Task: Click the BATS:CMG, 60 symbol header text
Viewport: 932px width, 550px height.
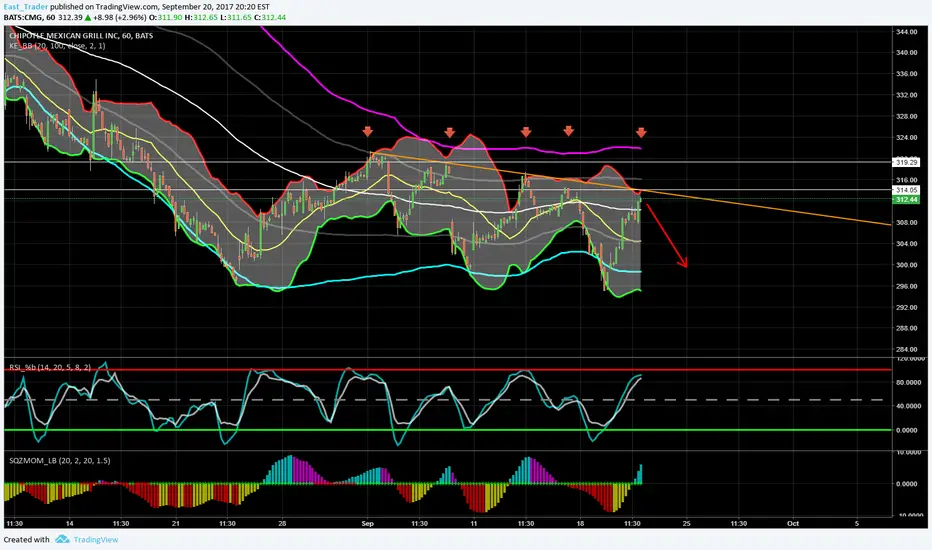Action: [29, 17]
